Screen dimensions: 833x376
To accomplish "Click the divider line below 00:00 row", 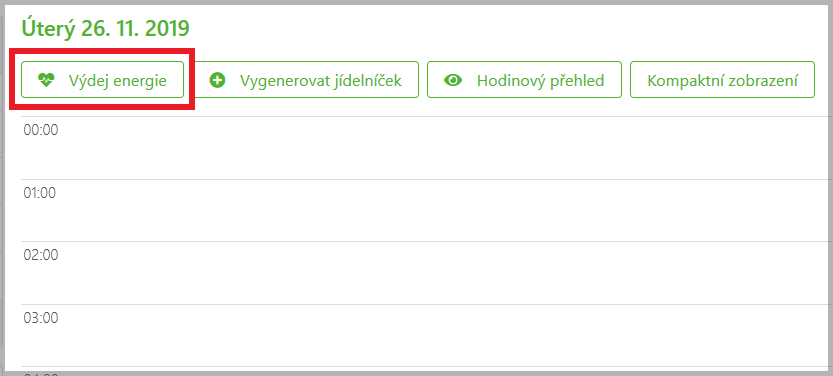I will (x=427, y=179).
